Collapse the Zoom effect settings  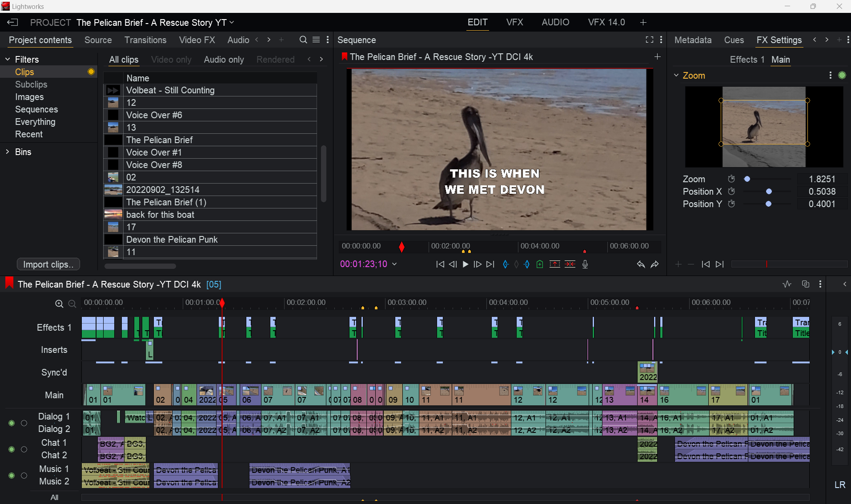pos(676,75)
